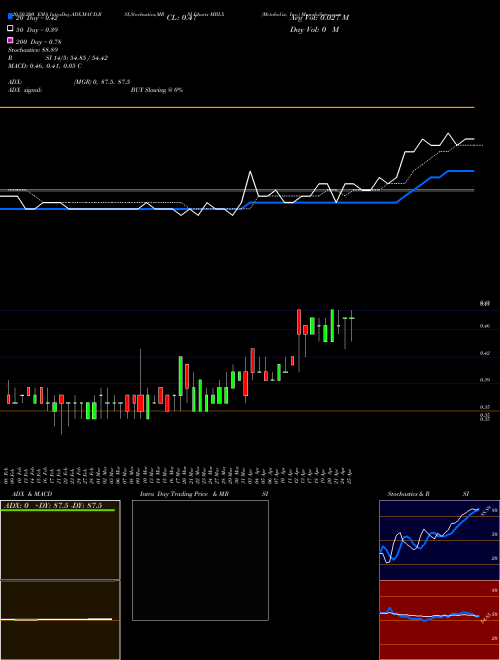This screenshot has width=500, height=660.
Task: Select the '50 Day = 0.39' label
Action: pos(37,30)
